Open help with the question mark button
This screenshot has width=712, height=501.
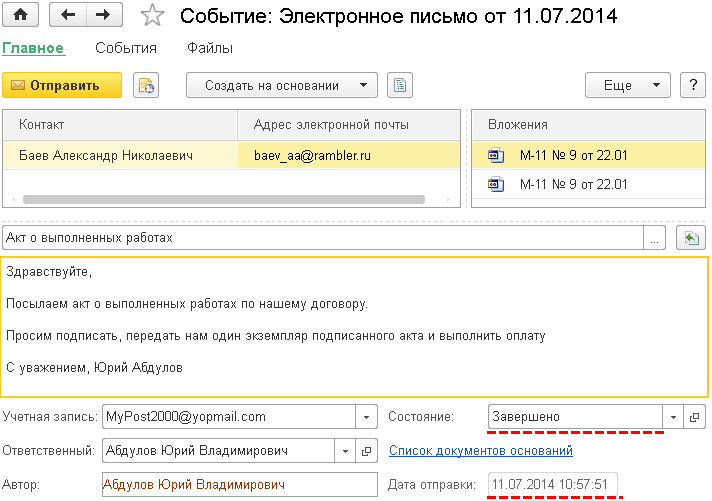click(x=692, y=85)
